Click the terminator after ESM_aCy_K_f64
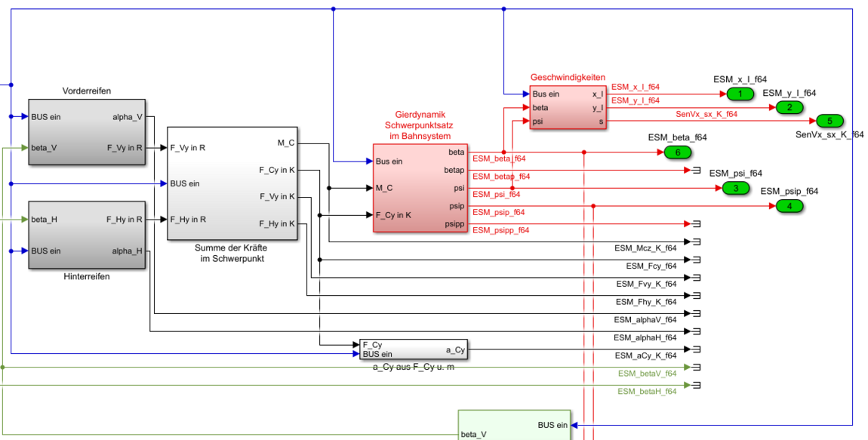868x440 pixels. 697,349
